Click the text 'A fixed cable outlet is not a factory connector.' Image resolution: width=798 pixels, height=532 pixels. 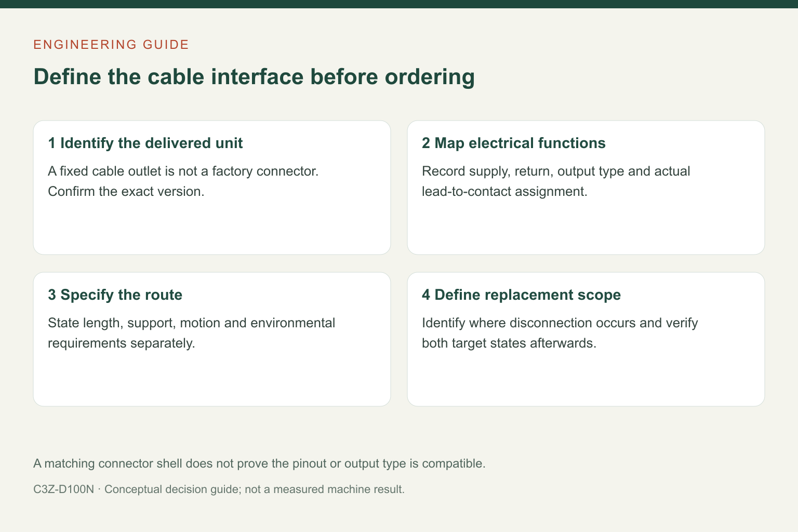pyautogui.click(x=183, y=171)
